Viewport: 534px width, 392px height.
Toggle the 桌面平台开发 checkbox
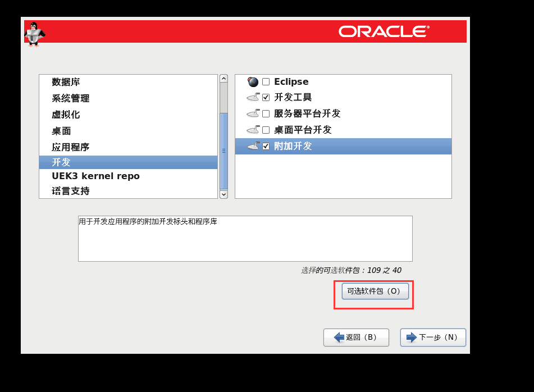[266, 130]
